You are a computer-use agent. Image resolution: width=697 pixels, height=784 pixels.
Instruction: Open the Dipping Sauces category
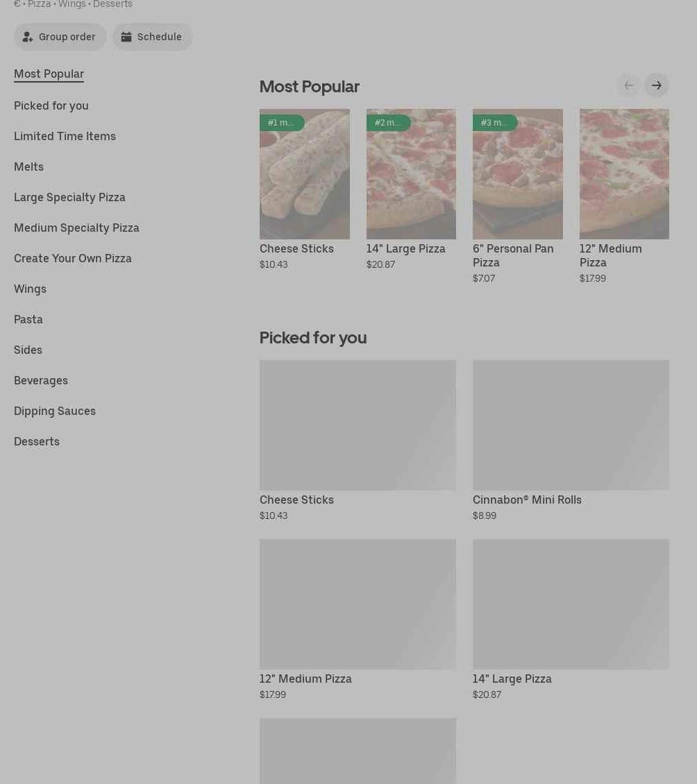[x=55, y=411]
